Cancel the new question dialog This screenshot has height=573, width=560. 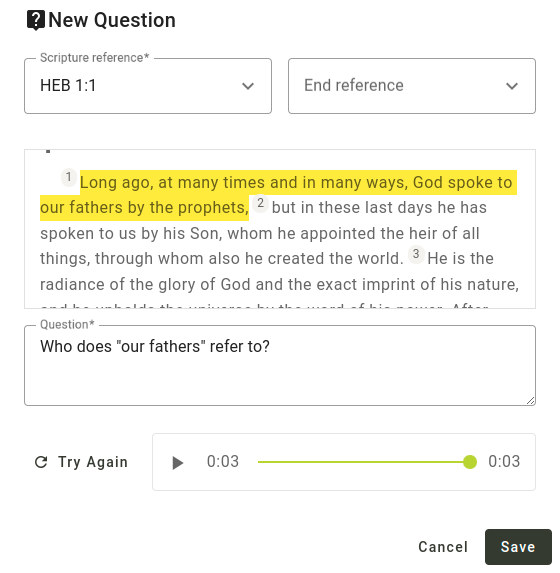pyautogui.click(x=443, y=547)
